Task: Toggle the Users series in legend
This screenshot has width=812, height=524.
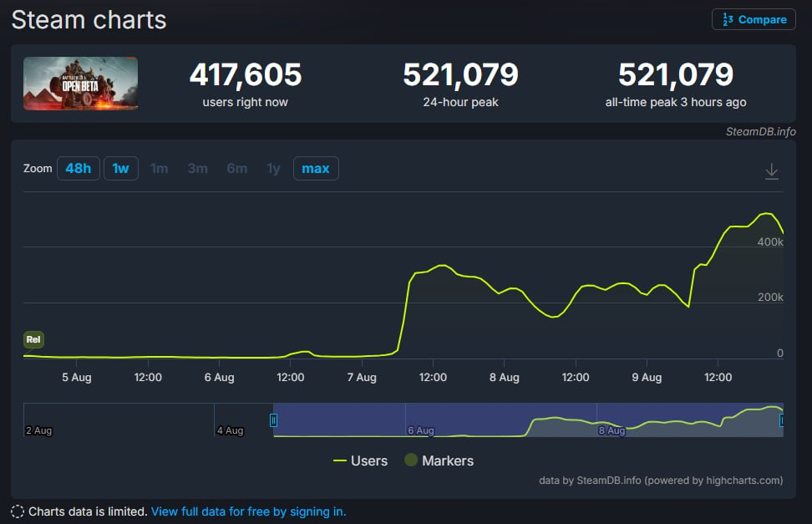Action: coord(360,460)
